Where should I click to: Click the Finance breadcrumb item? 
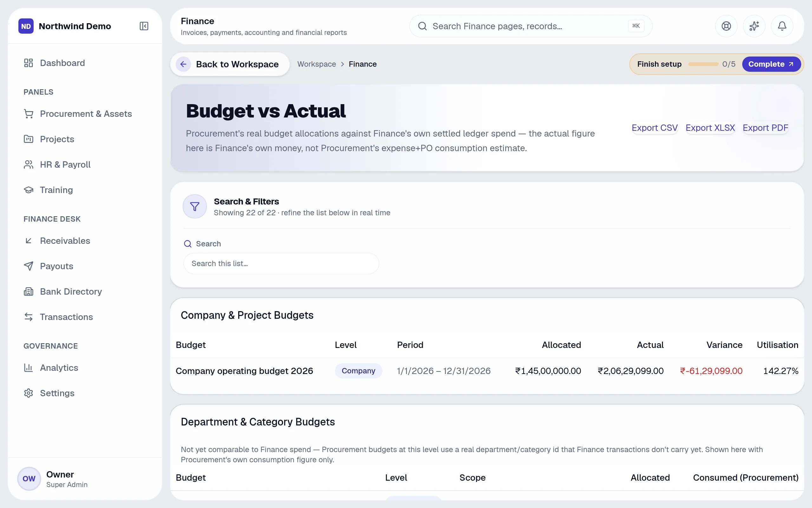coord(362,64)
